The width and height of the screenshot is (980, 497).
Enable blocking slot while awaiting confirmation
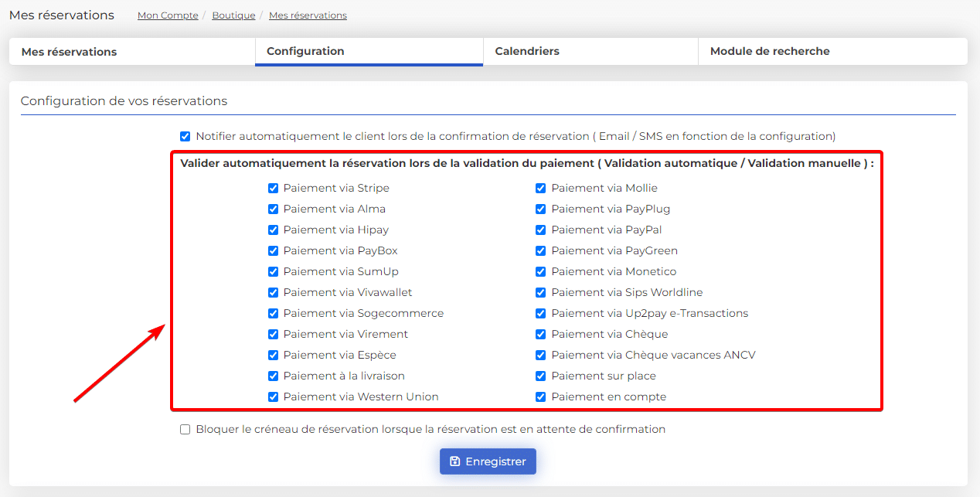[x=185, y=429]
